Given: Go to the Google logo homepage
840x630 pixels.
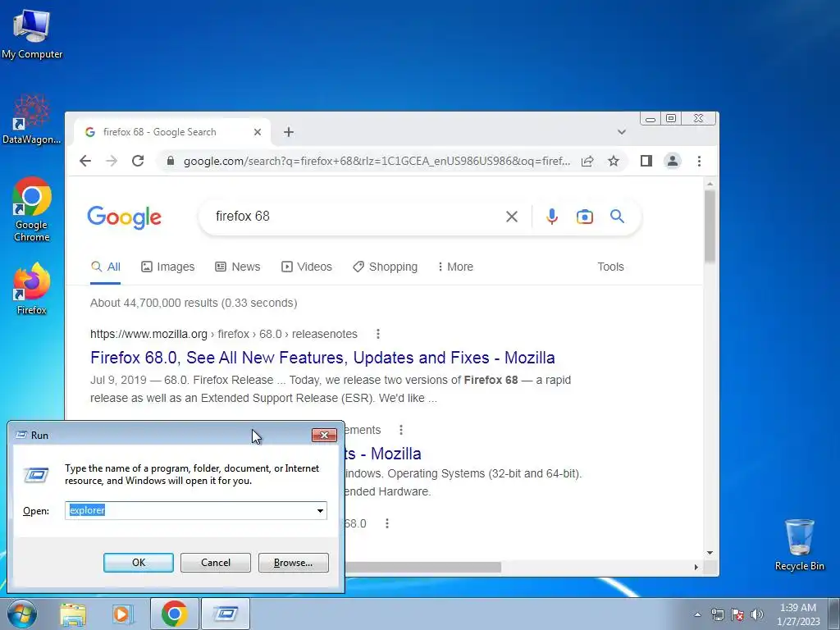Looking at the screenshot, I should 125,217.
